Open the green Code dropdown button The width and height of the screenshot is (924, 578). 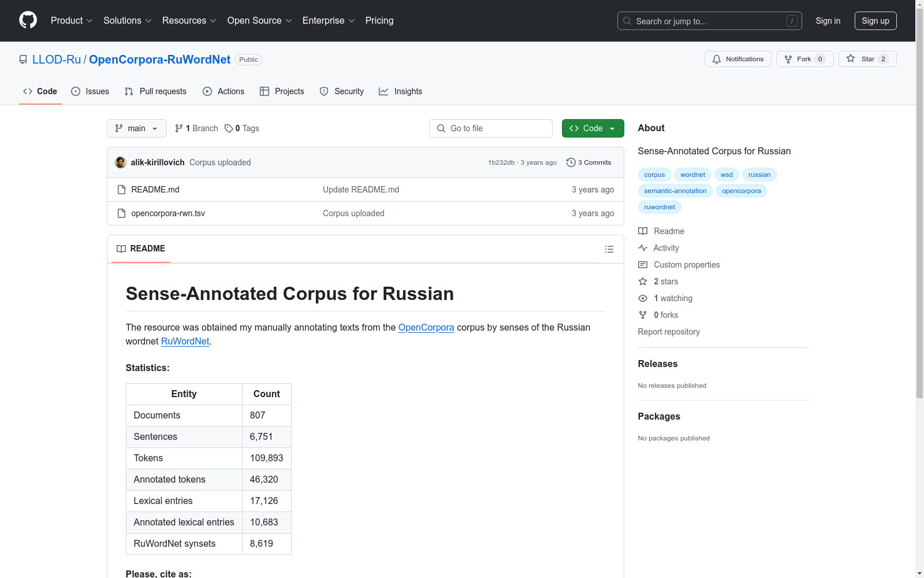[593, 128]
